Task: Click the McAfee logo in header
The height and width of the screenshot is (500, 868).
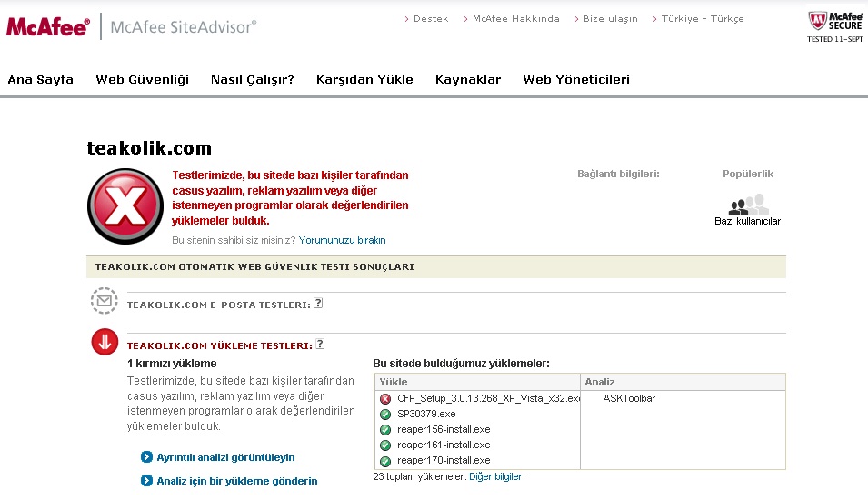Action: pos(47,26)
